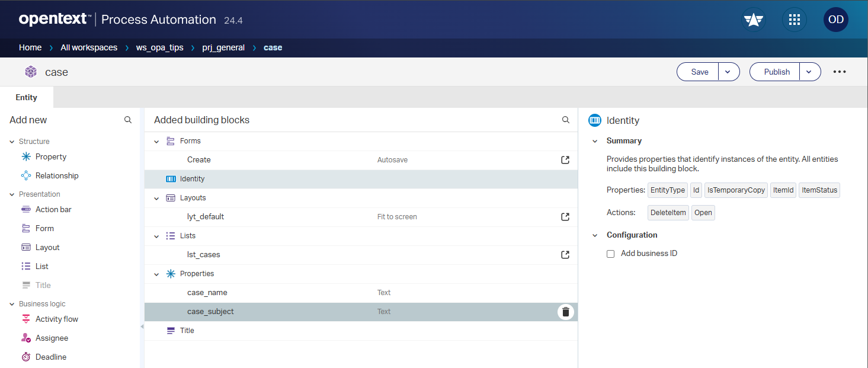Open lst_cases list via external link icon
This screenshot has width=868, height=368.
pos(565,255)
